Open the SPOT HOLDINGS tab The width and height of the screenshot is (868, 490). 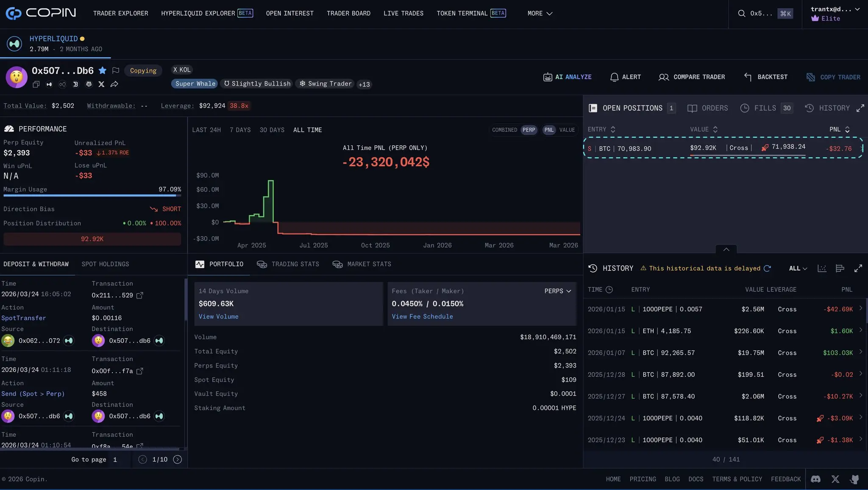point(105,264)
